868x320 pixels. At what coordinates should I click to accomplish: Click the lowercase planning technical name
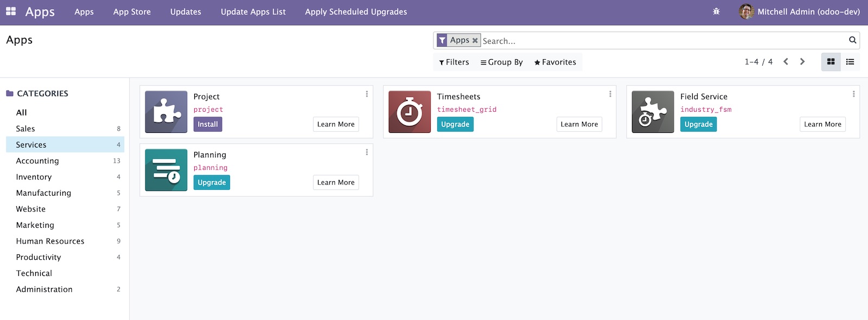click(x=210, y=168)
